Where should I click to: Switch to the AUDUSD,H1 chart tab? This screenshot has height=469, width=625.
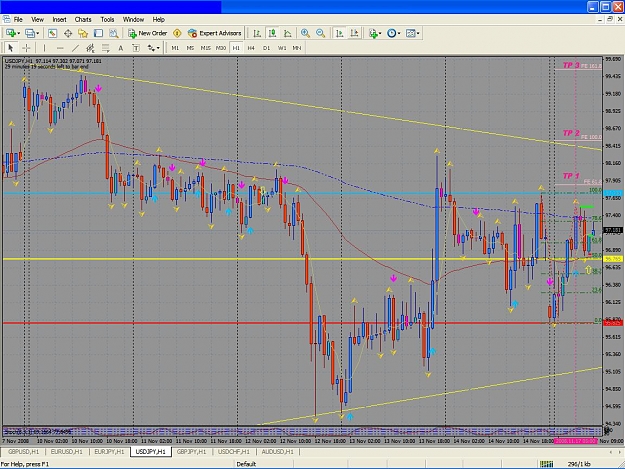click(277, 451)
